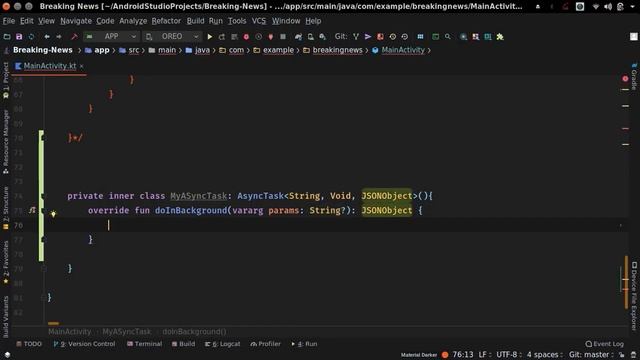Screen dimensions: 640x360
Task: Open the Profiler tool window
Action: [265, 344]
